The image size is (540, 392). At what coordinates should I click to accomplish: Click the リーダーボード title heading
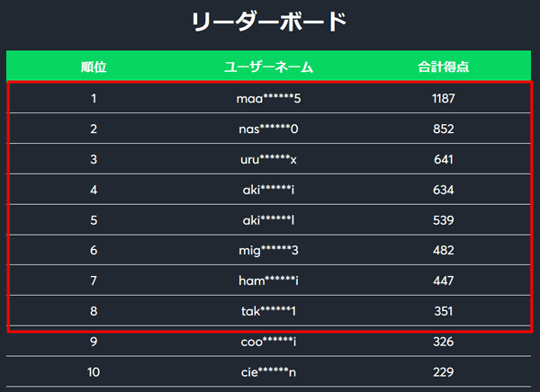(x=269, y=22)
